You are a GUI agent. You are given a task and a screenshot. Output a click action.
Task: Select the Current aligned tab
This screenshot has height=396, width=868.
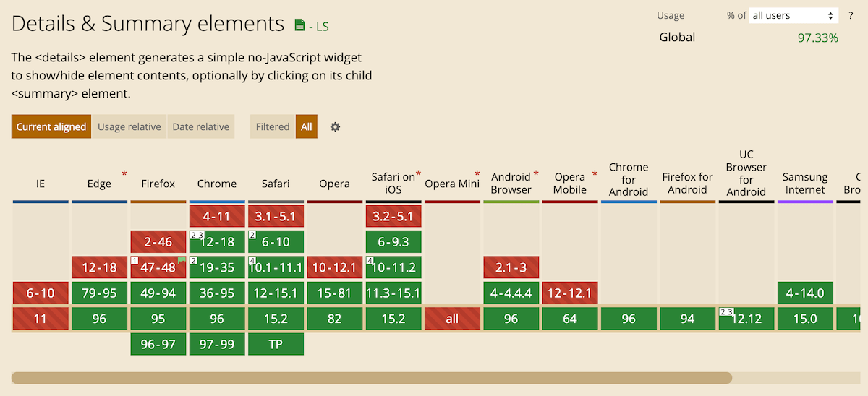coord(51,126)
